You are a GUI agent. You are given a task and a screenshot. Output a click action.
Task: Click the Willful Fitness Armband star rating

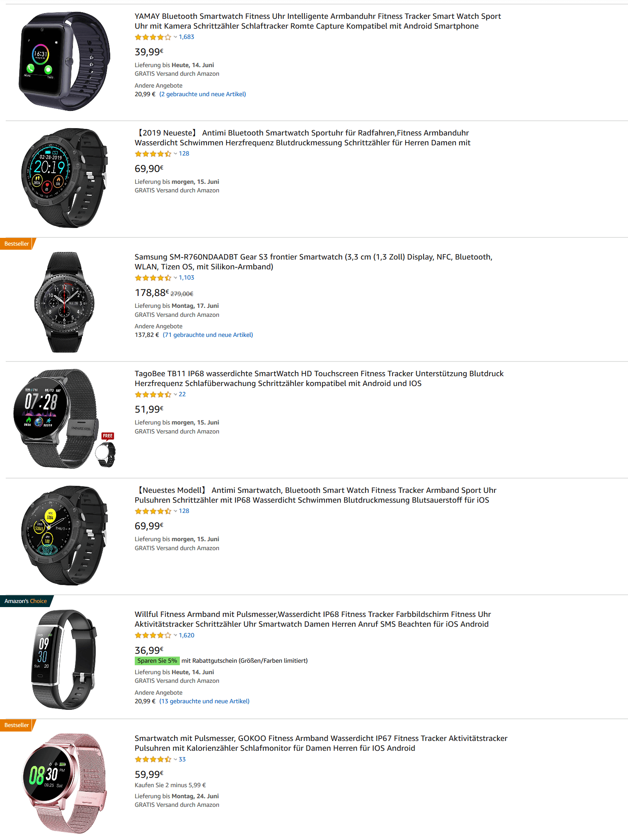coord(153,636)
